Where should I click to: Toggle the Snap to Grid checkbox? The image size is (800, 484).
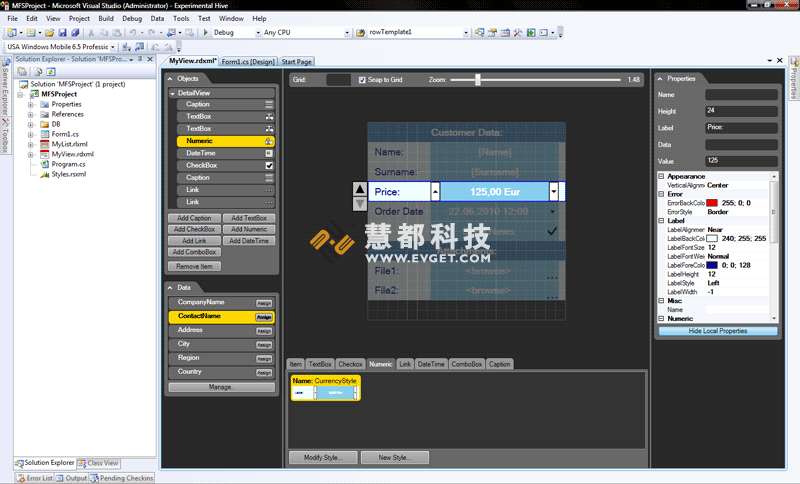362,79
